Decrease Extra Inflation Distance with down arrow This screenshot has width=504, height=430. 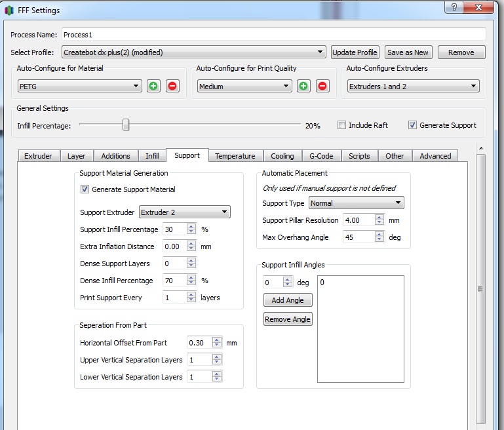[191, 249]
